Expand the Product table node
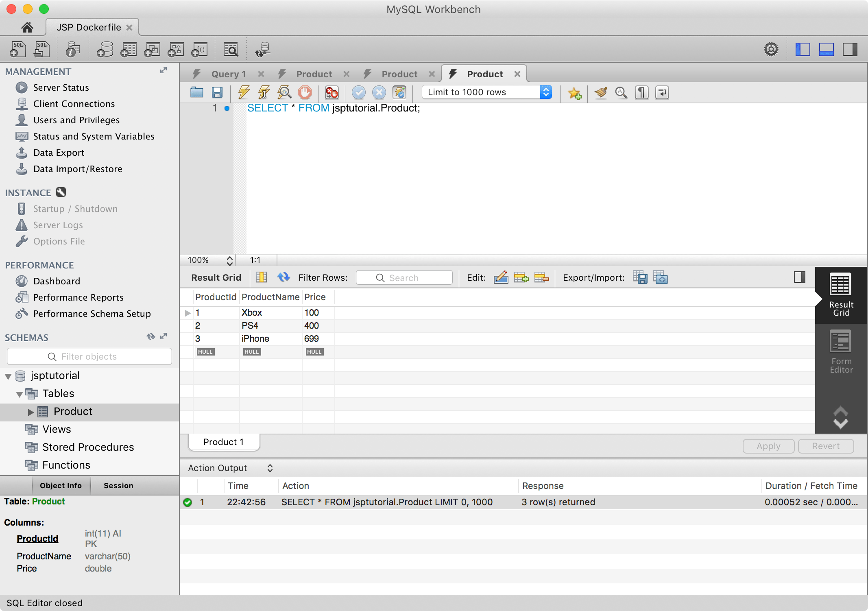This screenshot has height=611, width=868. point(31,412)
